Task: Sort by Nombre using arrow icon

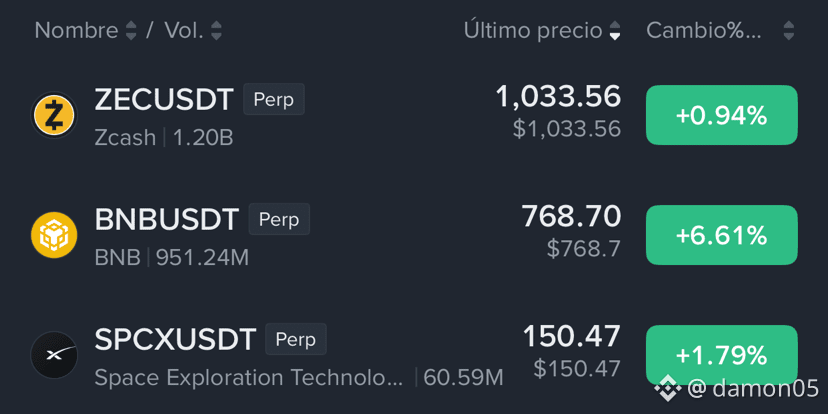Action: (x=131, y=31)
